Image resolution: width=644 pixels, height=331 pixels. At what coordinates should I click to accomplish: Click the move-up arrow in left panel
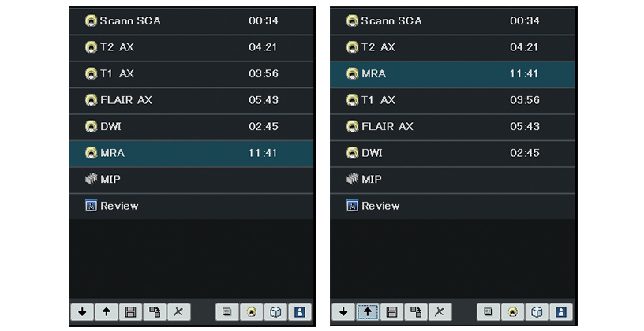point(107,312)
